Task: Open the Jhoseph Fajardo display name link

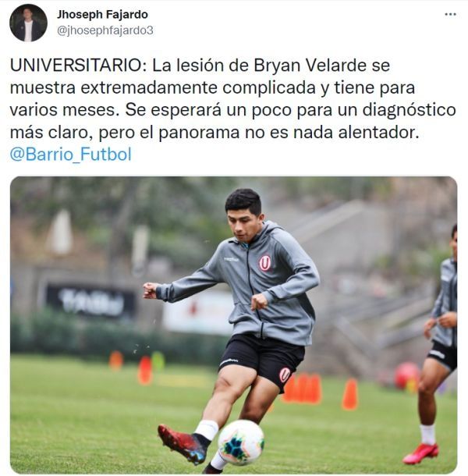Action: tap(103, 14)
